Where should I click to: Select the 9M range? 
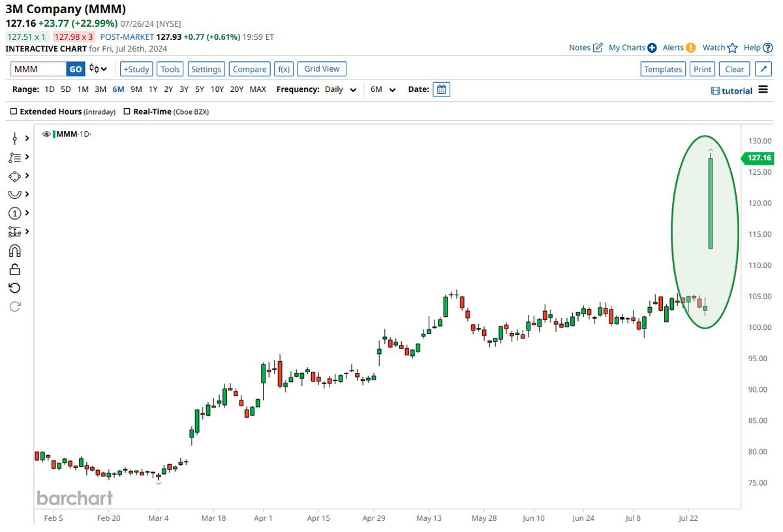(x=136, y=89)
